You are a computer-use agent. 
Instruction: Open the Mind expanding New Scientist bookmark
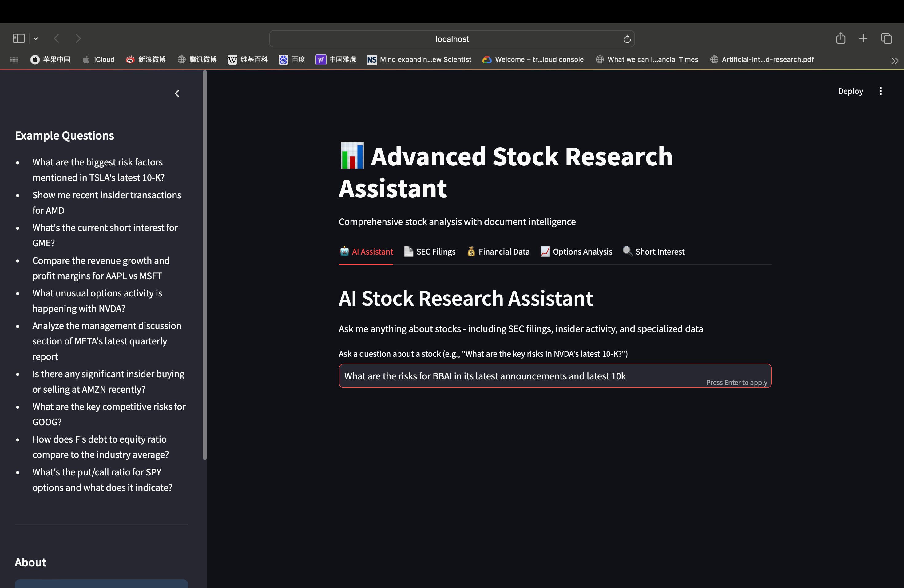pyautogui.click(x=419, y=60)
